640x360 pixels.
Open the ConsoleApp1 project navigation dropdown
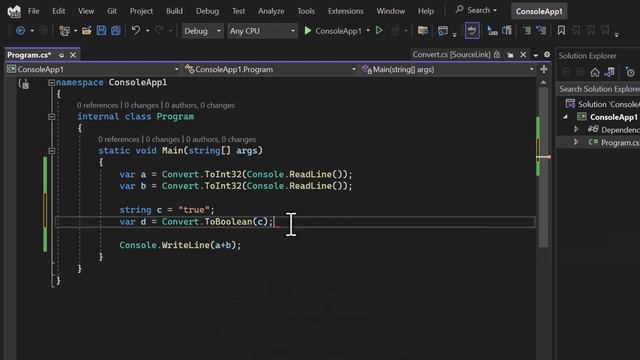[x=93, y=69]
